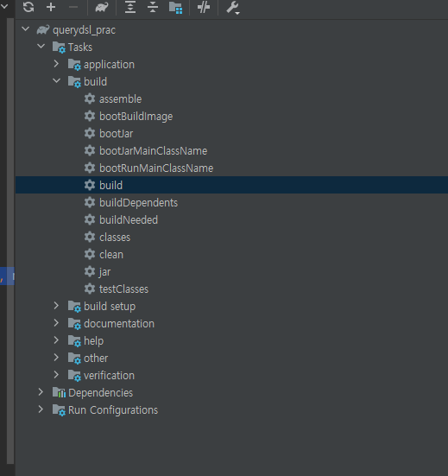The image size is (448, 476).
Task: Click the dependency analyzer folder icon
Action: tap(175, 8)
